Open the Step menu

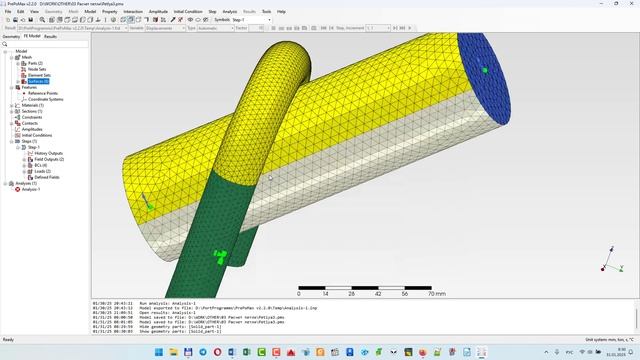coord(212,11)
